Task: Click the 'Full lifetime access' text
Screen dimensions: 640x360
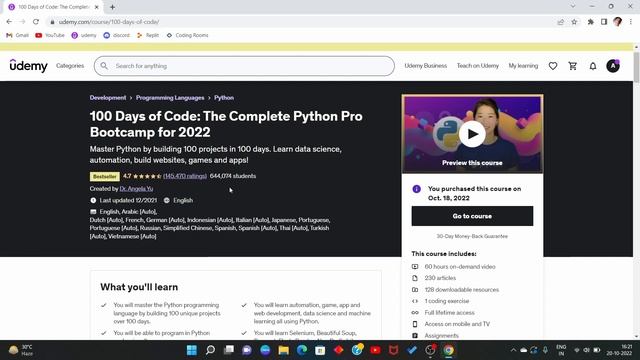Action: click(449, 313)
